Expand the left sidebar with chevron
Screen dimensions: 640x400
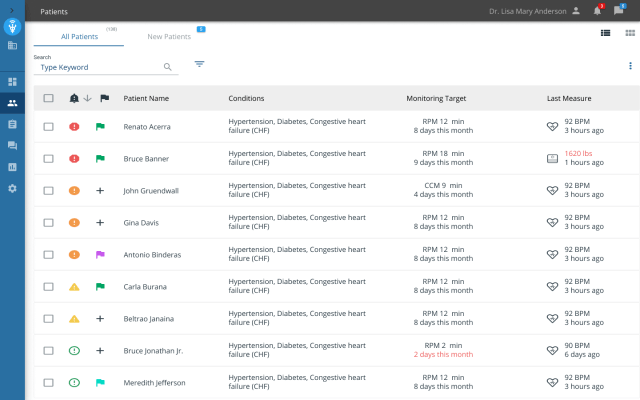[x=12, y=8]
